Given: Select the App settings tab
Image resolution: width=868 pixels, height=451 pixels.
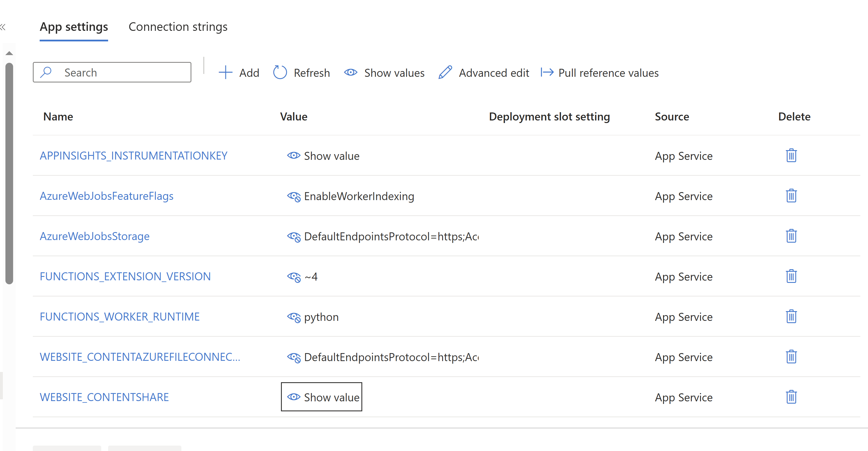Looking at the screenshot, I should pos(74,27).
